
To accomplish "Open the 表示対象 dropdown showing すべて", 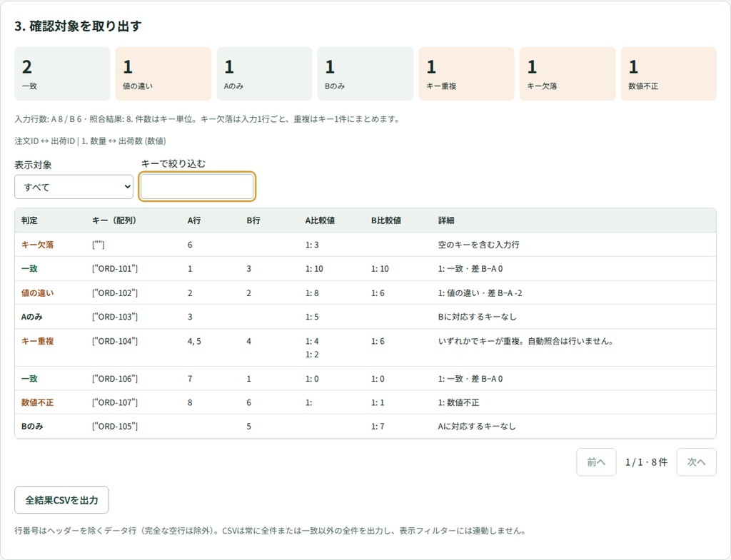I will (74, 187).
